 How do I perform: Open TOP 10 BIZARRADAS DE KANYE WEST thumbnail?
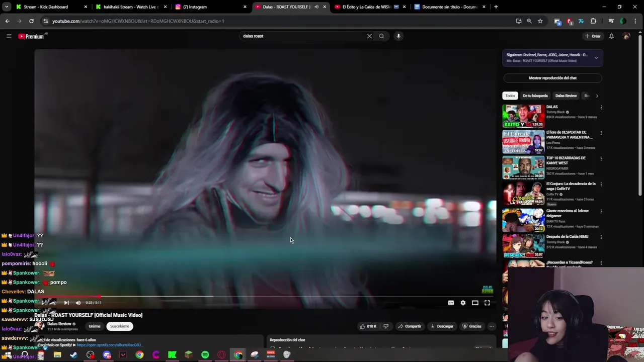point(523,167)
